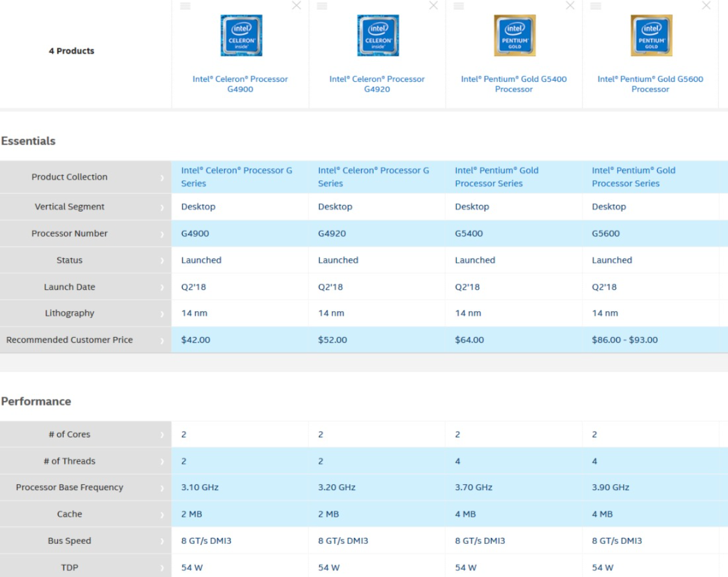
Task: Click the Performance section heading
Action: pos(36,402)
